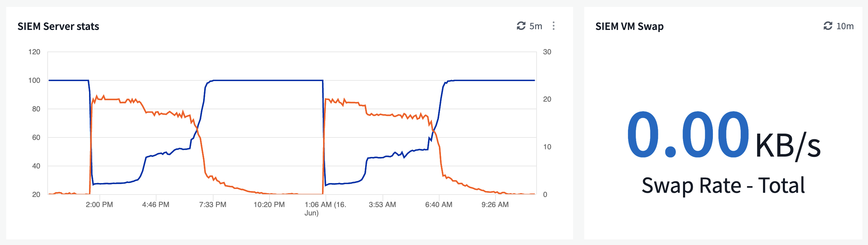
Task: Click the 30 label on right axis
Action: pos(547,52)
